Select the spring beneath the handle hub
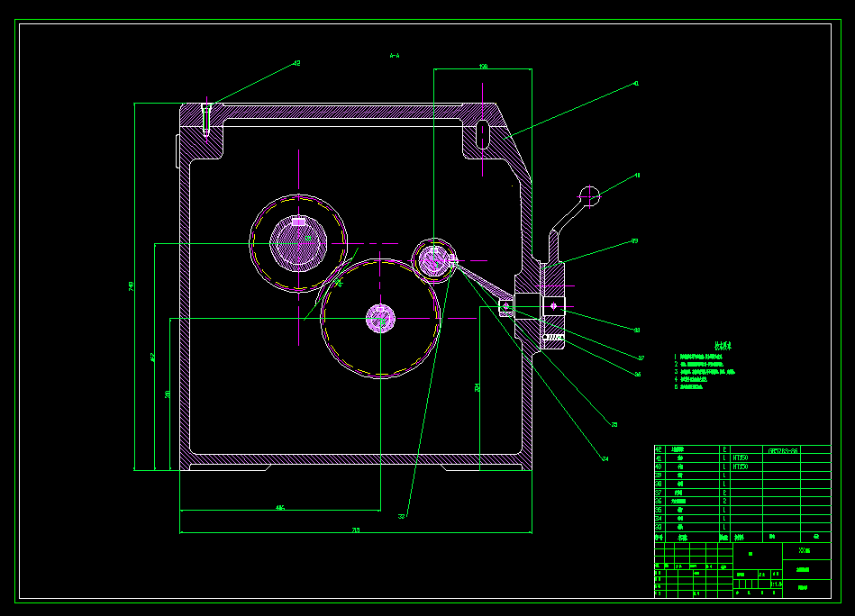Image resolution: width=855 pixels, height=616 pixels. 553,338
